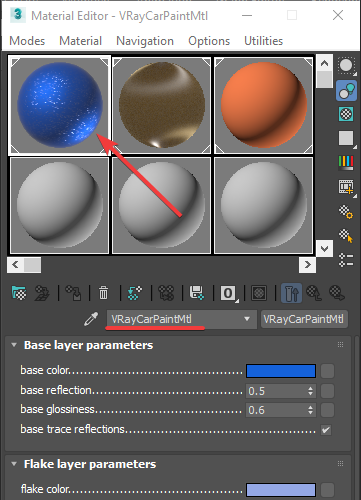Viewport: 361px width, 500px height.
Task: Click the Make Material Copy icon
Action: click(135, 293)
